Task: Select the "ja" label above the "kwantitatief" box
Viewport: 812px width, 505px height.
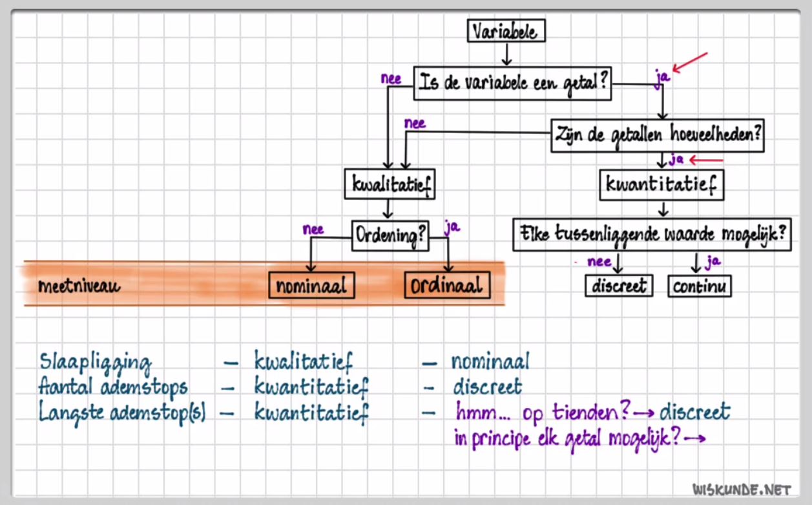Action: 676,158
